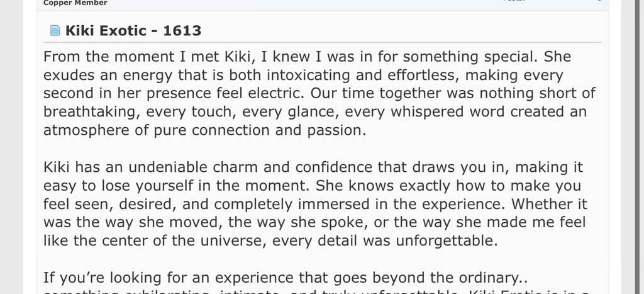Click the 'Copper Member' rank label
The image size is (644, 294).
click(x=75, y=3)
